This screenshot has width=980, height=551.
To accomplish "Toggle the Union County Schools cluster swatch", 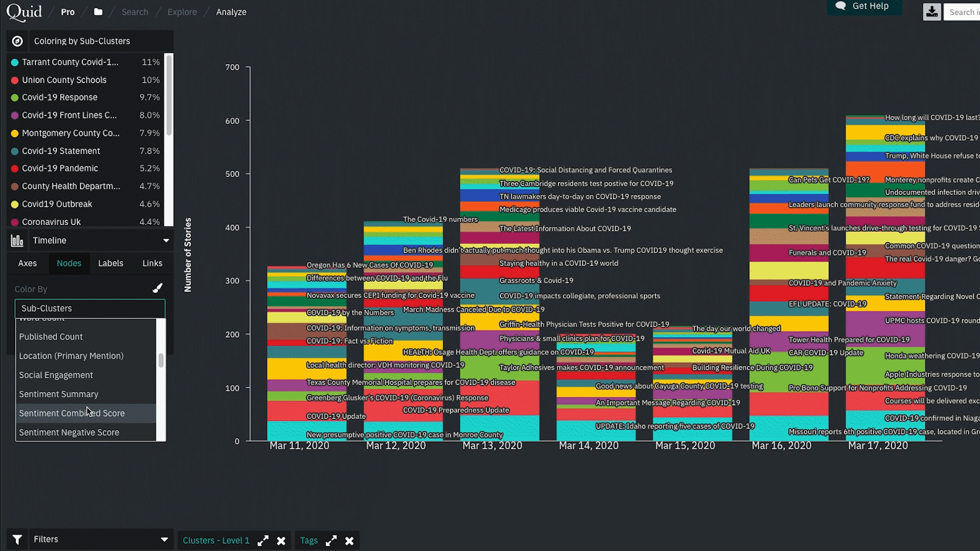I will pos(15,80).
